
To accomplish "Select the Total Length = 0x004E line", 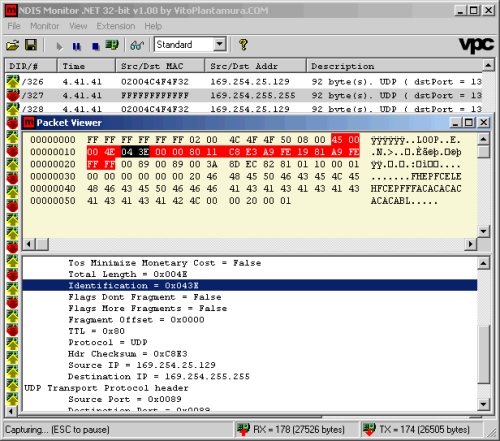I will click(128, 274).
